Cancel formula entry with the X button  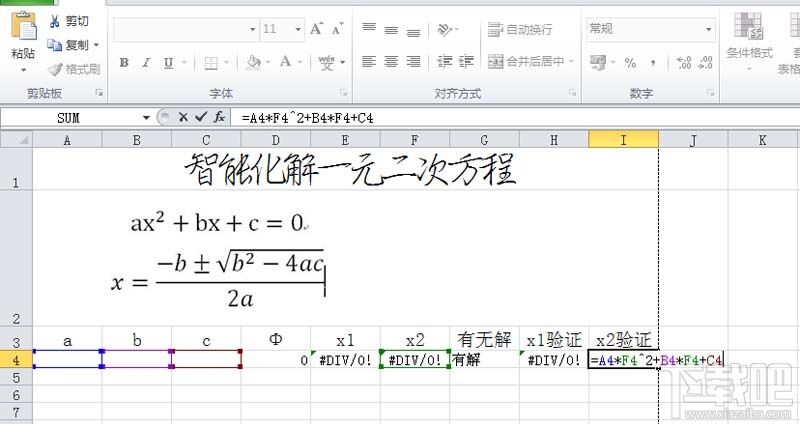183,117
